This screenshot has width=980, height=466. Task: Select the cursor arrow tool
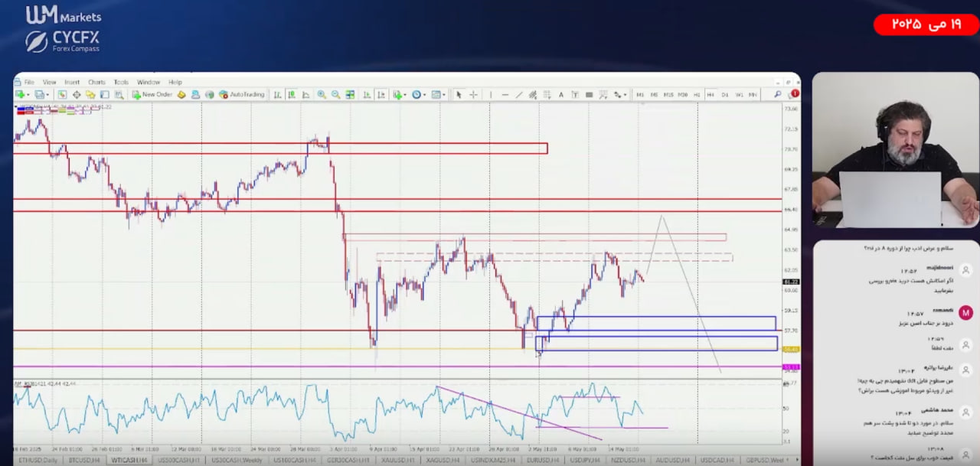point(459,95)
